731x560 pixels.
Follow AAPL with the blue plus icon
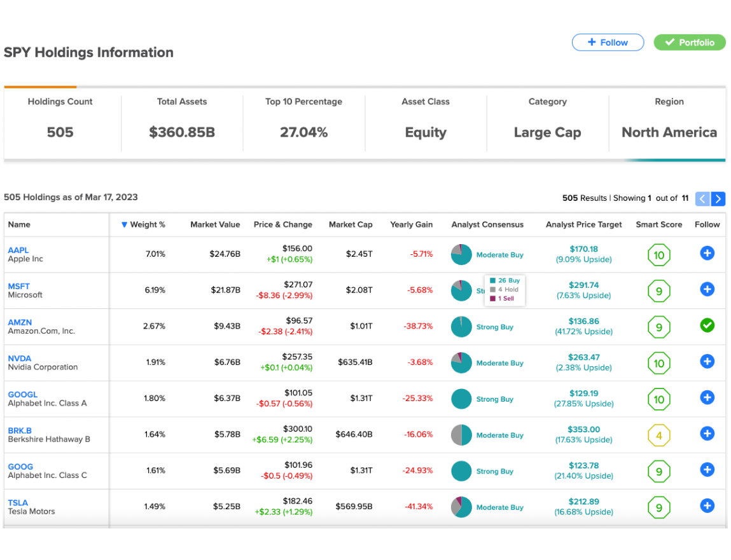707,253
